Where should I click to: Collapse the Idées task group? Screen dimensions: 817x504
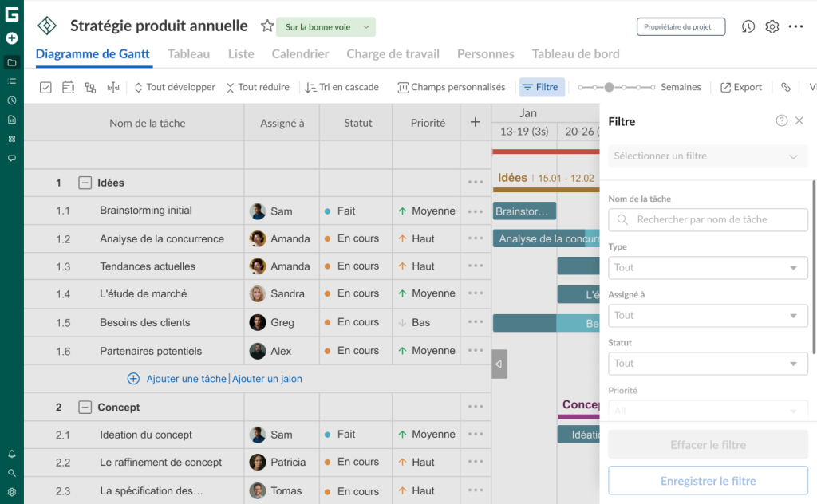click(85, 183)
